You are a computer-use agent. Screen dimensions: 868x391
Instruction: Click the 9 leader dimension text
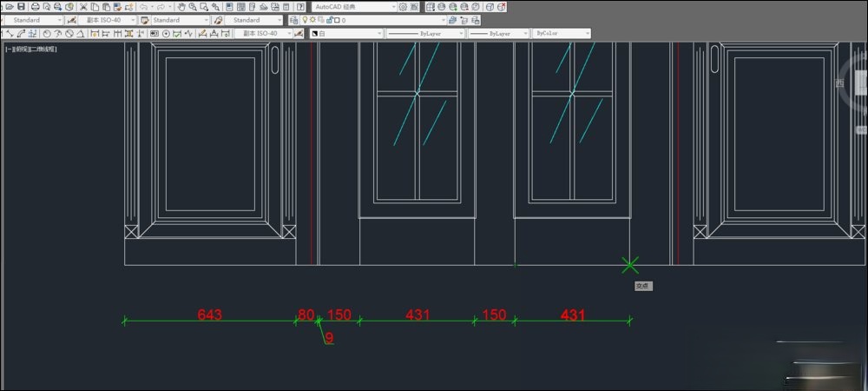coord(329,338)
